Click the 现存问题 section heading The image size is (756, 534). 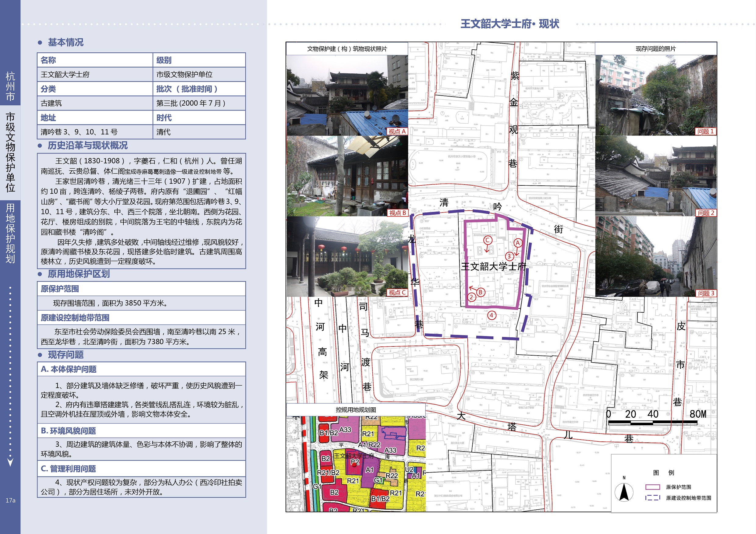click(x=66, y=355)
